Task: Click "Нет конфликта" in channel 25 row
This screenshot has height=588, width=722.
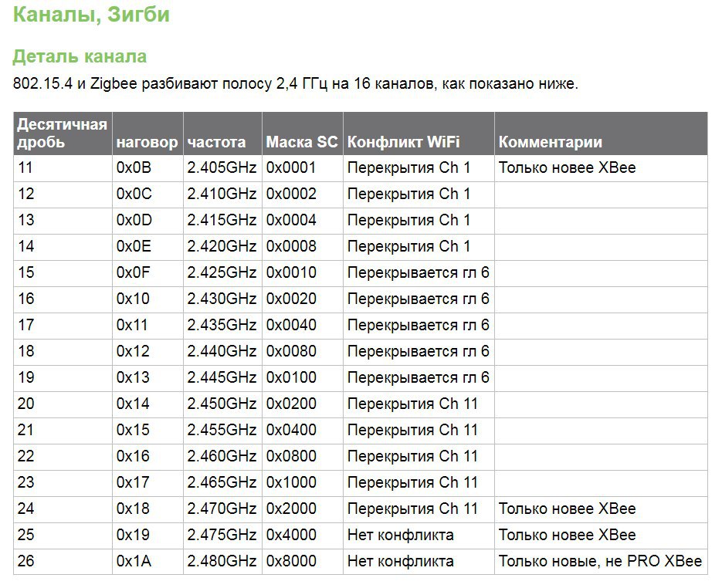Action: click(x=400, y=535)
